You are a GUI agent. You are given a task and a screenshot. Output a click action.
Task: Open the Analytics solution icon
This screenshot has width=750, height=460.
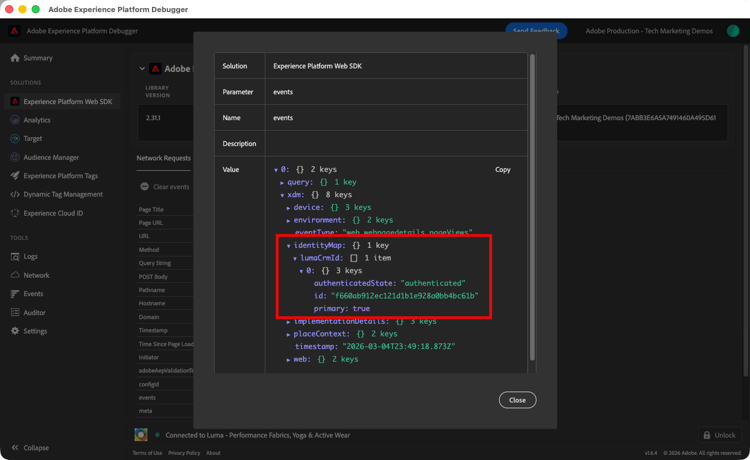tap(15, 120)
